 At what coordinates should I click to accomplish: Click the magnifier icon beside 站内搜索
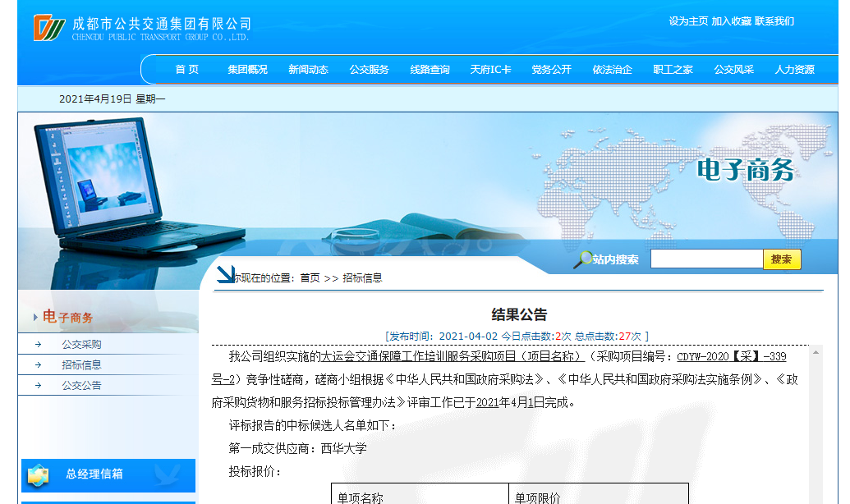[582, 259]
